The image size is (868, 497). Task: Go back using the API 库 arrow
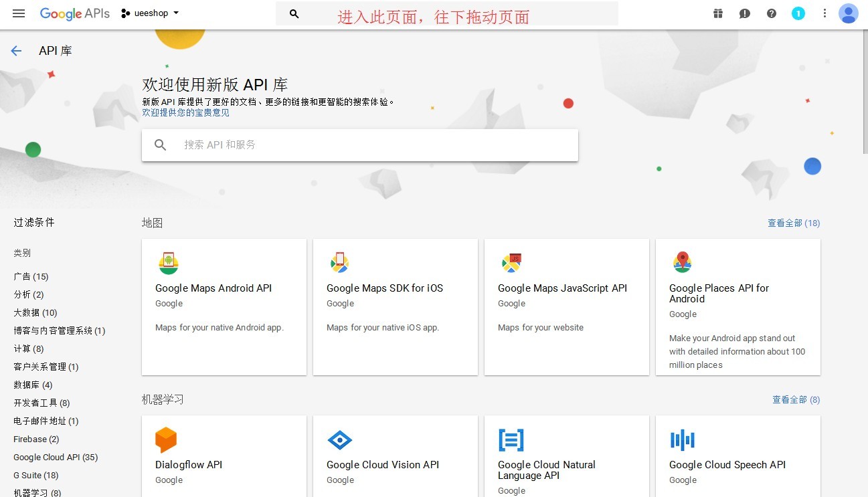click(16, 51)
